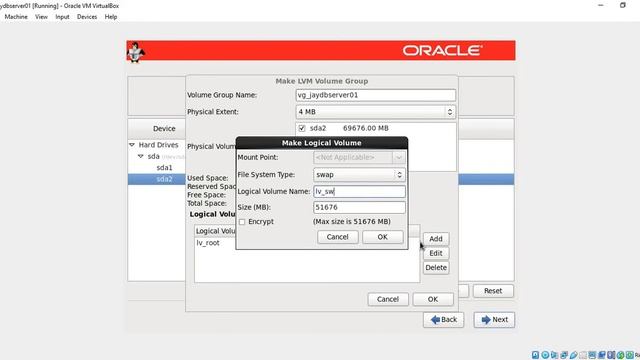Restore down the VirtualBox window

(x=622, y=5)
